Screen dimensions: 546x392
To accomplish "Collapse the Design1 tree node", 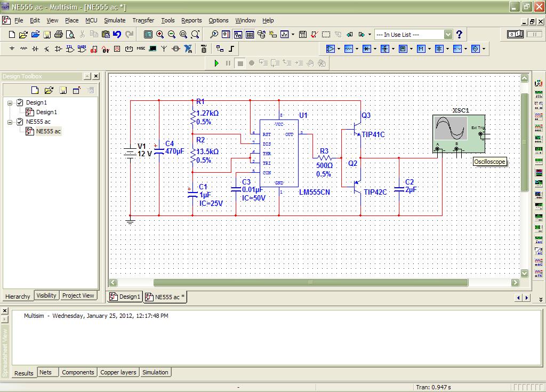I will tap(10, 102).
